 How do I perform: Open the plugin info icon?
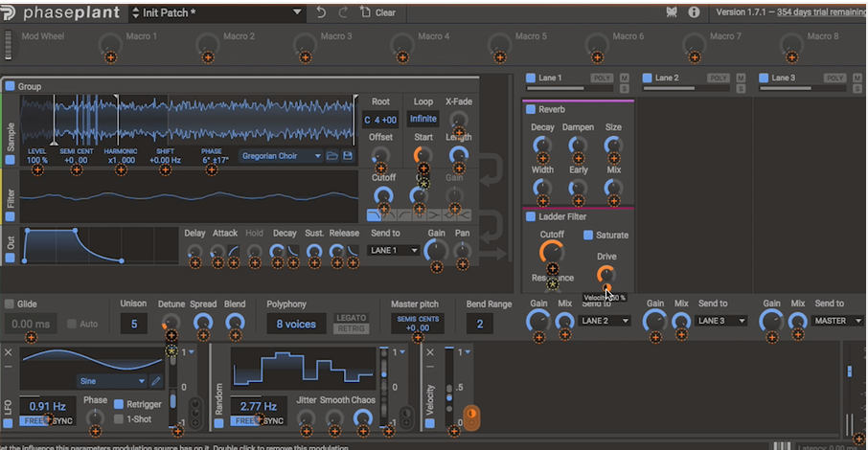[x=694, y=11]
